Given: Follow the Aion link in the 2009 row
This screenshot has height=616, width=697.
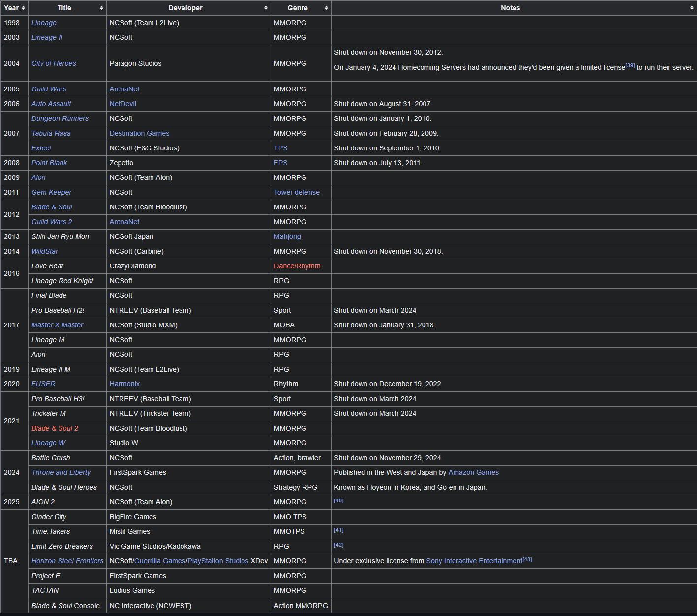Looking at the screenshot, I should (38, 177).
